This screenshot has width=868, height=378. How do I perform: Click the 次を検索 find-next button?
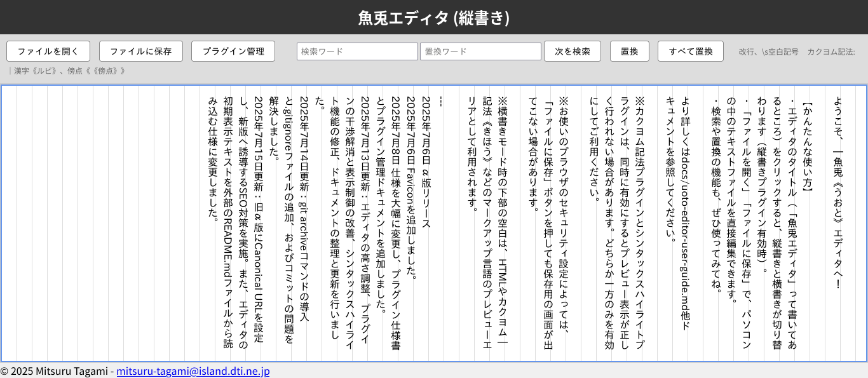point(573,51)
